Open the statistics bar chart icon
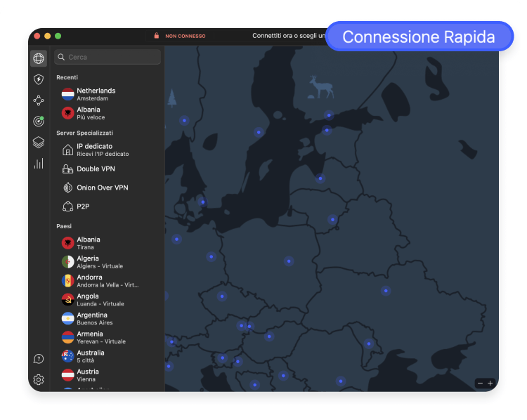This screenshot has height=420, width=527. pyautogui.click(x=39, y=164)
